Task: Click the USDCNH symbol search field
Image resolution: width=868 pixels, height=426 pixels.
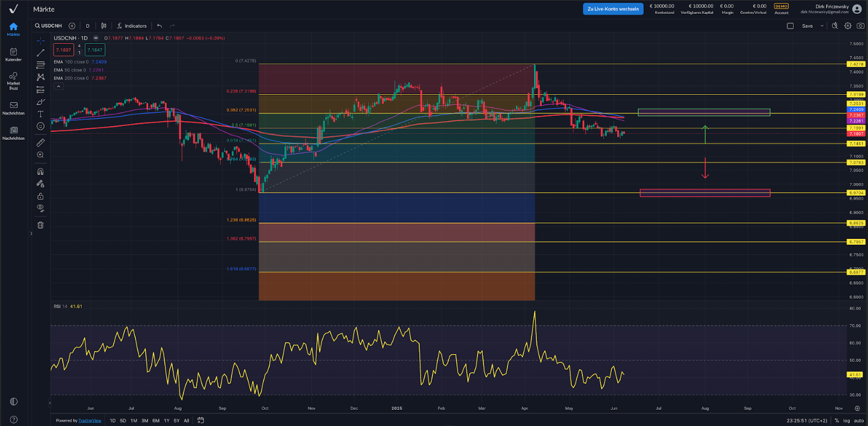Action: (x=49, y=26)
